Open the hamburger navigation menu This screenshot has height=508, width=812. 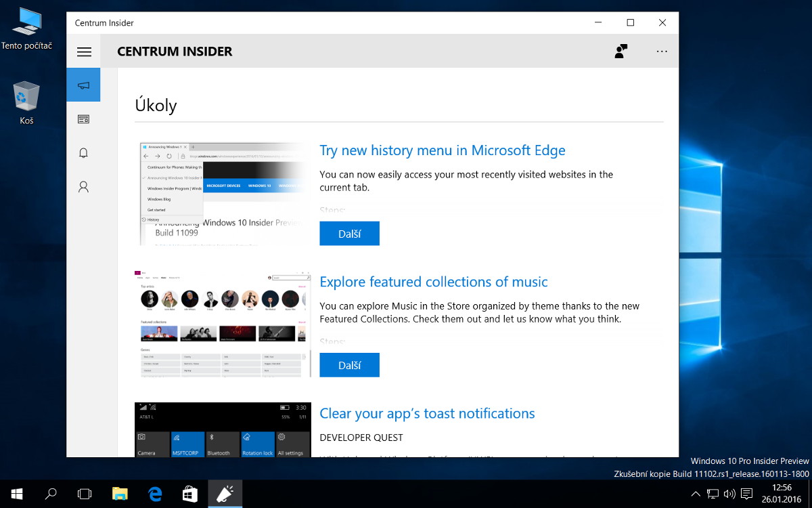[84, 51]
